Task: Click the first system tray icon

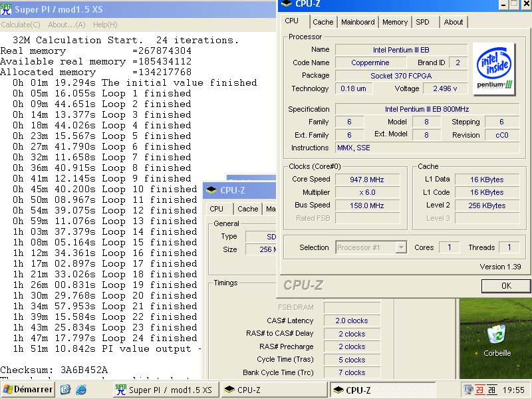Action: [469, 390]
